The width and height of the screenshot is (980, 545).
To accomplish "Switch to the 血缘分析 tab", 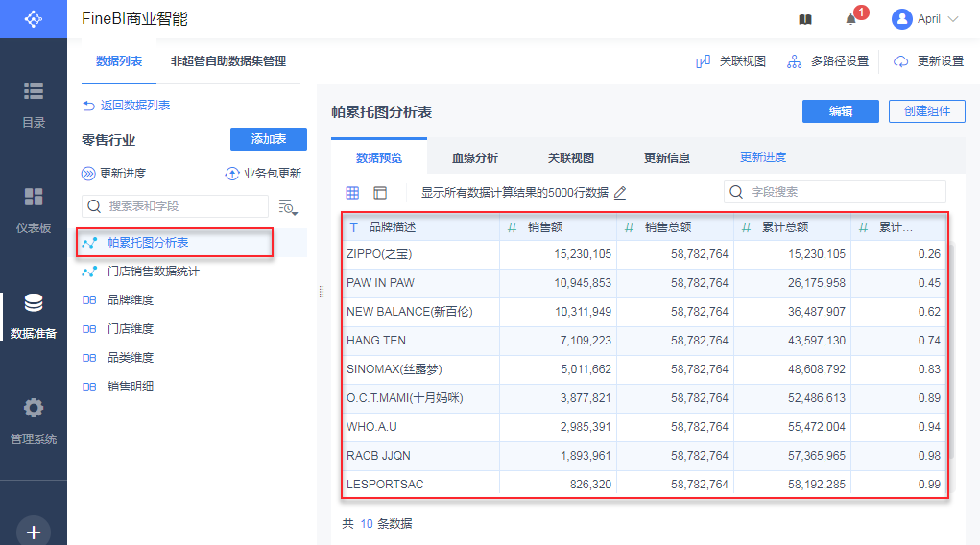I will pyautogui.click(x=474, y=158).
